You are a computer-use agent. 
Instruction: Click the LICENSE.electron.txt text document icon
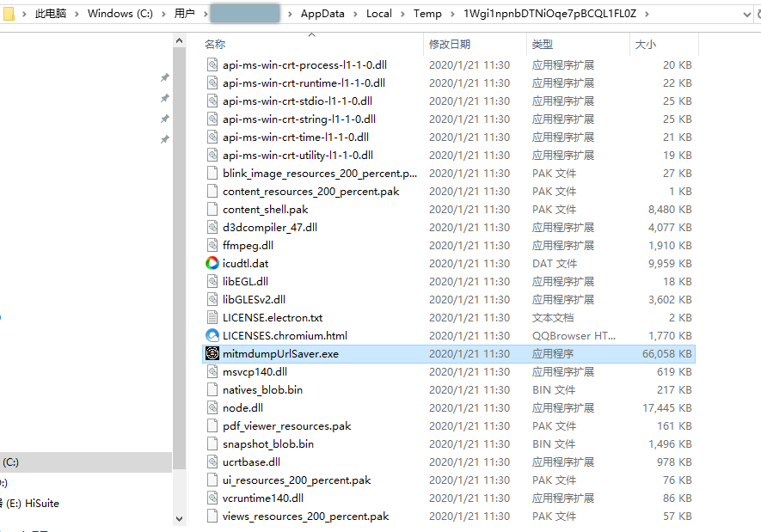coord(212,318)
